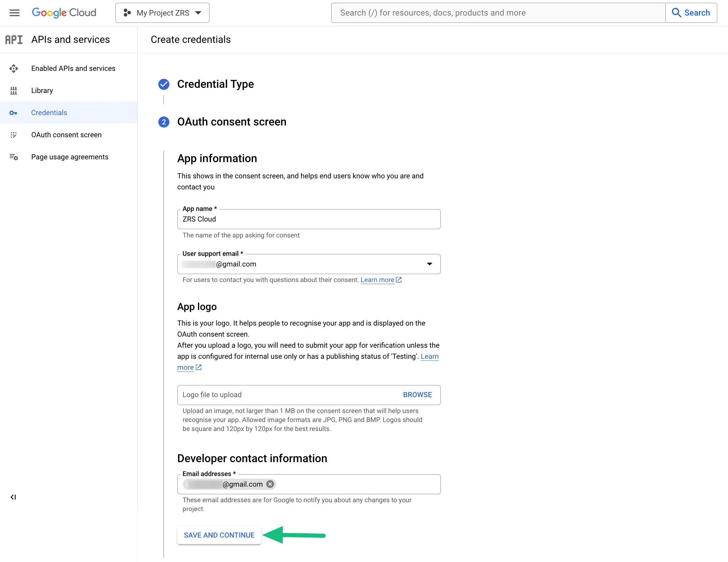728x562 pixels.
Task: Click the OAuth consent screen sidebar icon
Action: click(x=14, y=135)
